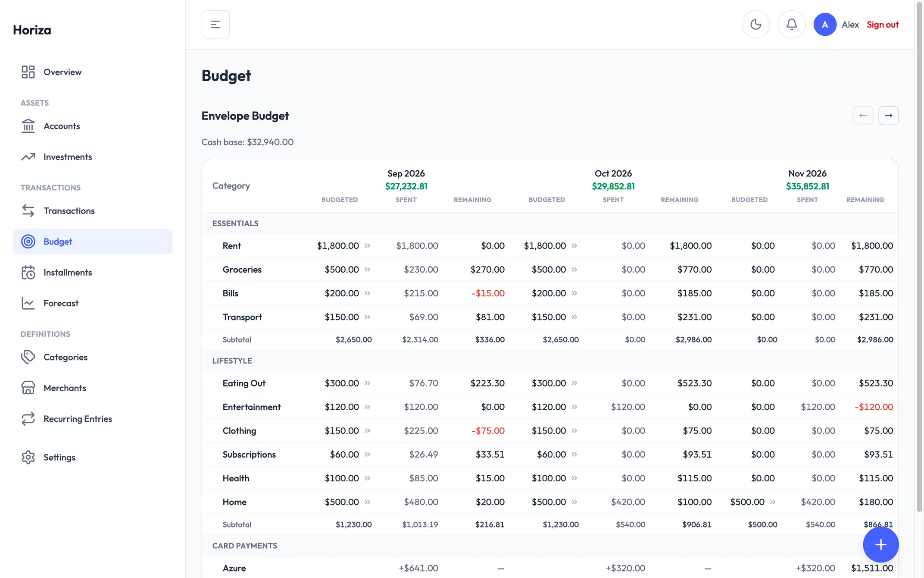This screenshot has width=924, height=578.
Task: Go to next budget months with right arrow
Action: coord(889,116)
